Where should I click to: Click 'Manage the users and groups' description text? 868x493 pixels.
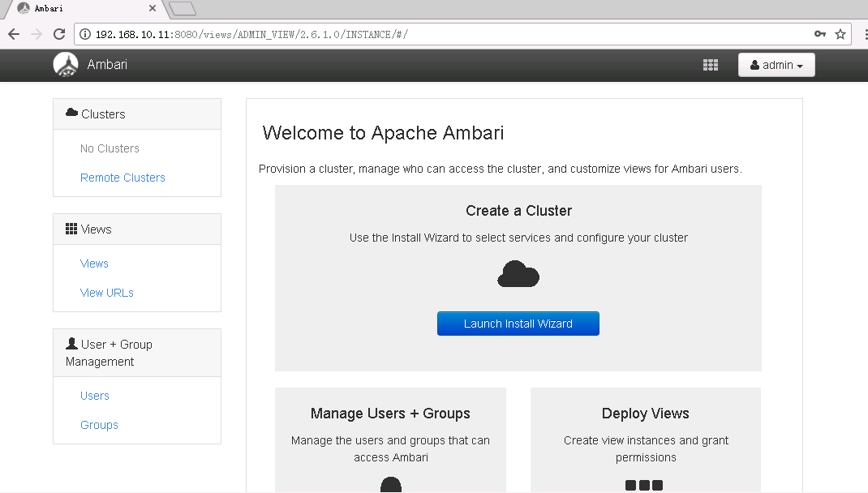[x=391, y=448]
